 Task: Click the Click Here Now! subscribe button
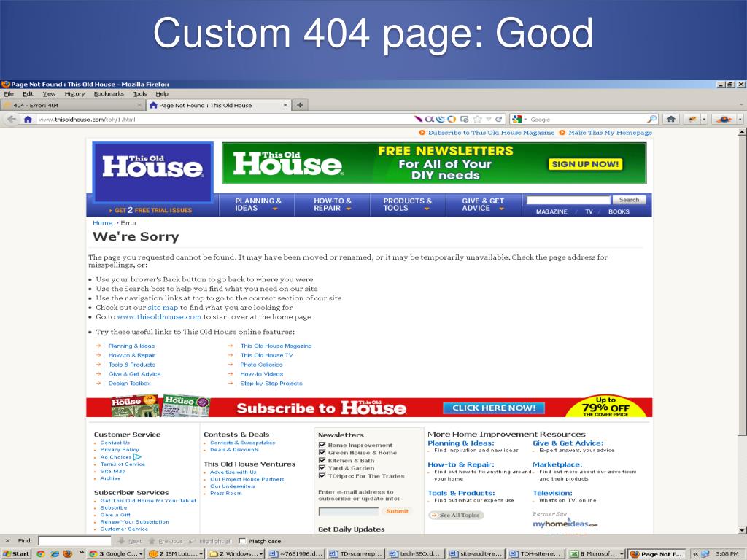(494, 408)
